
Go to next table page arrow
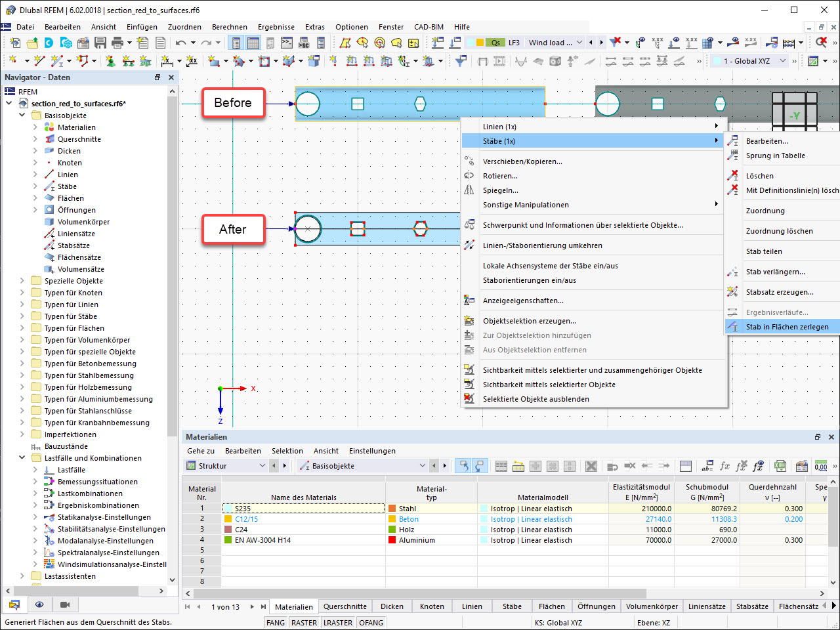(252, 606)
